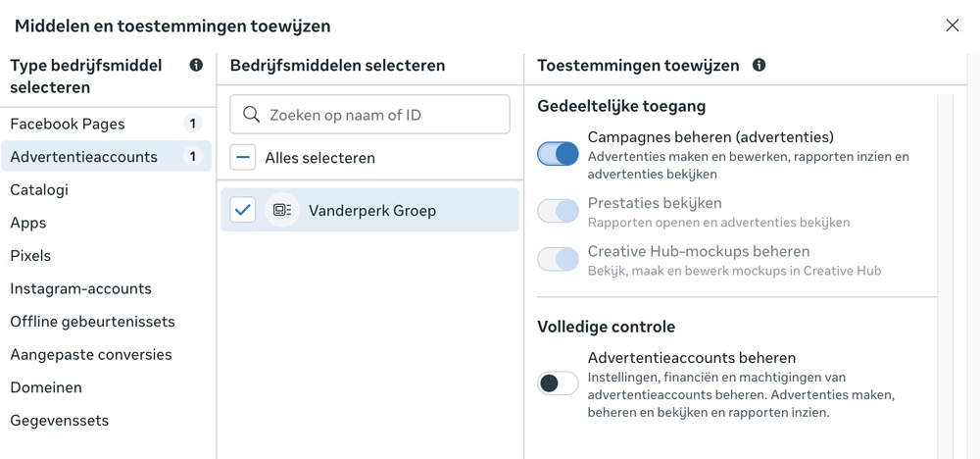Screen dimensions: 980x459
Task: Select Facebook Pages asset type
Action: point(68,124)
